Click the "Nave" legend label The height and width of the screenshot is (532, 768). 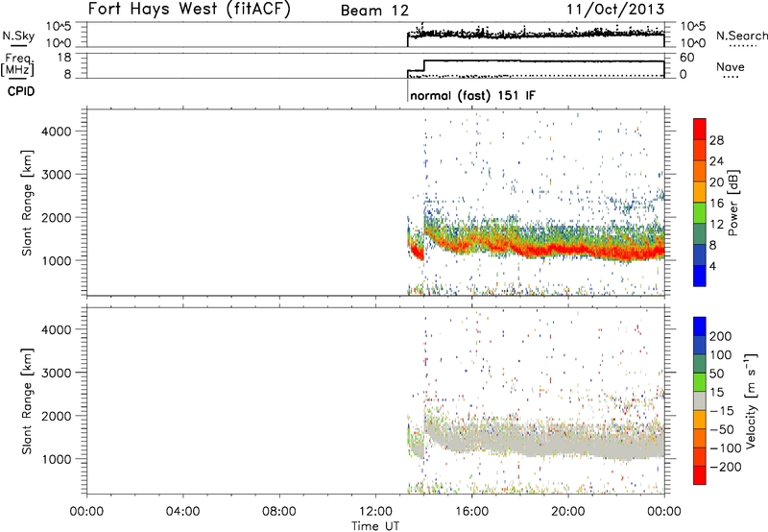(731, 66)
